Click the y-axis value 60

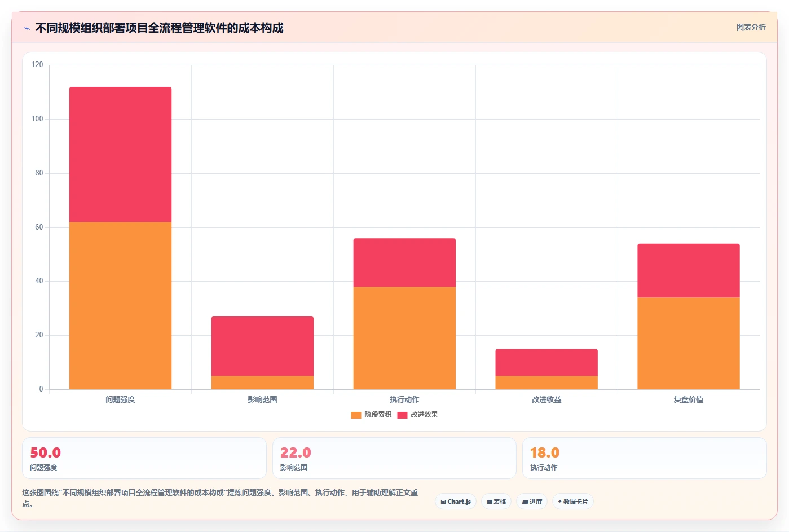click(x=39, y=227)
